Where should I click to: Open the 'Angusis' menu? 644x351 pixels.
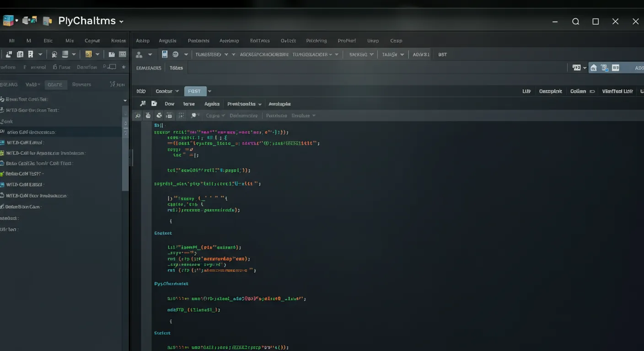pos(167,41)
